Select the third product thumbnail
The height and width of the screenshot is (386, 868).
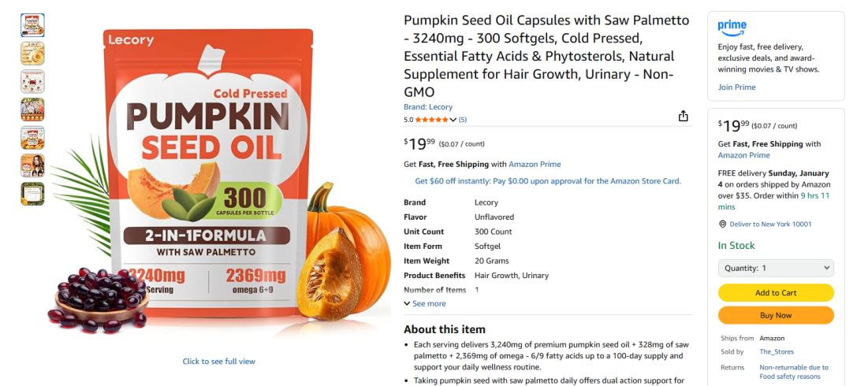(32, 81)
